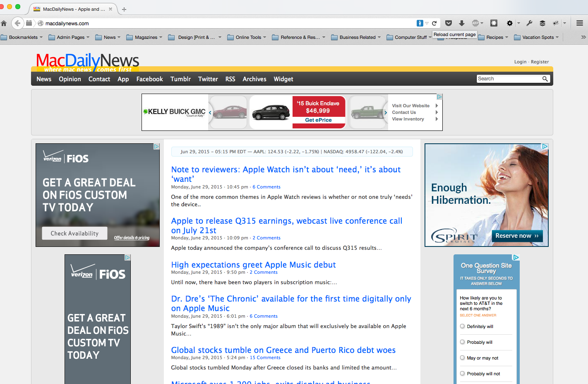The image size is (588, 384).
Task: Expand News bookmark folder in bookmarks bar
Action: [x=108, y=37]
